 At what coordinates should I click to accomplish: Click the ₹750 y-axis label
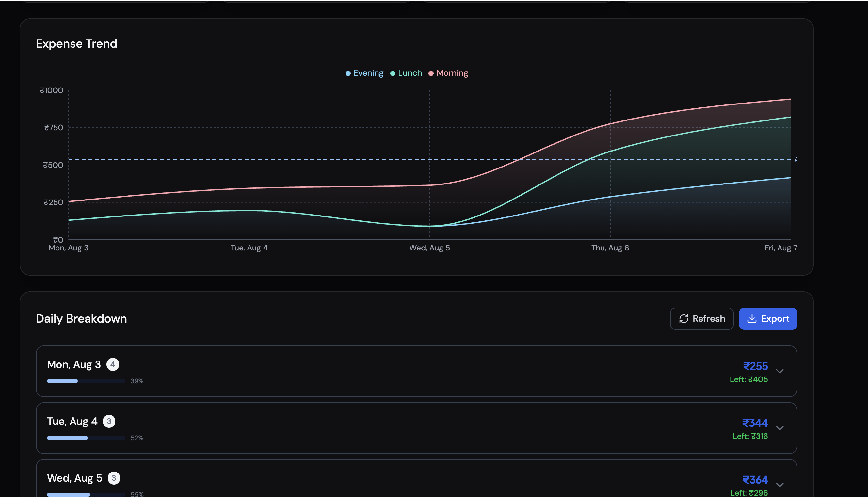coord(54,128)
